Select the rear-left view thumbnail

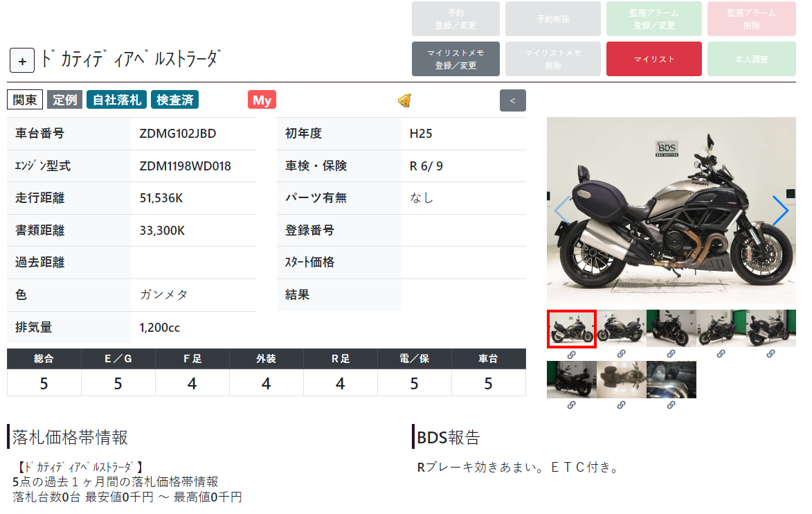[x=572, y=380]
